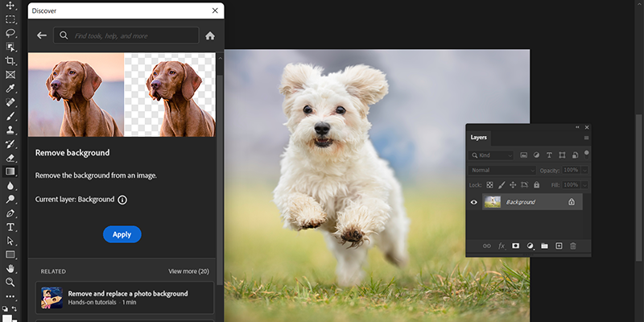Viewport: 644px width, 322px height.
Task: Select the Object Selection tool
Action: [10, 47]
